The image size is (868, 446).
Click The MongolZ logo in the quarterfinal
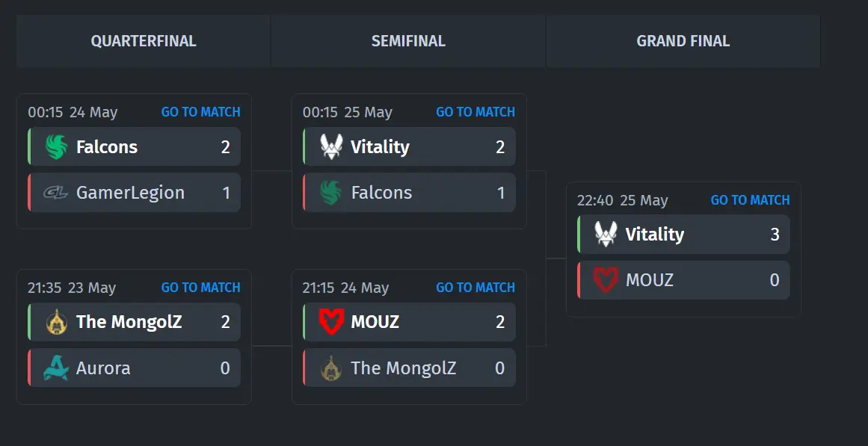pos(56,322)
